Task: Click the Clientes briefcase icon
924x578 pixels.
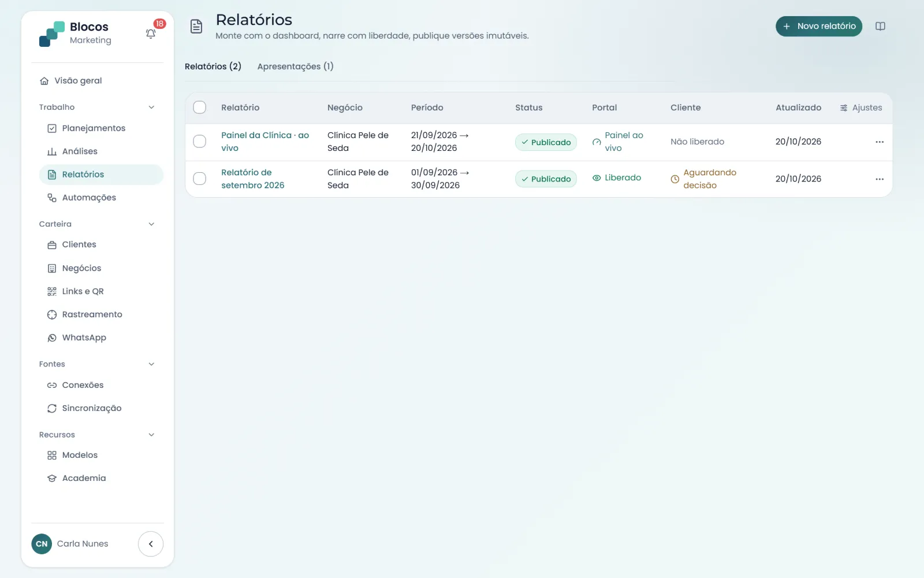Action: tap(52, 245)
